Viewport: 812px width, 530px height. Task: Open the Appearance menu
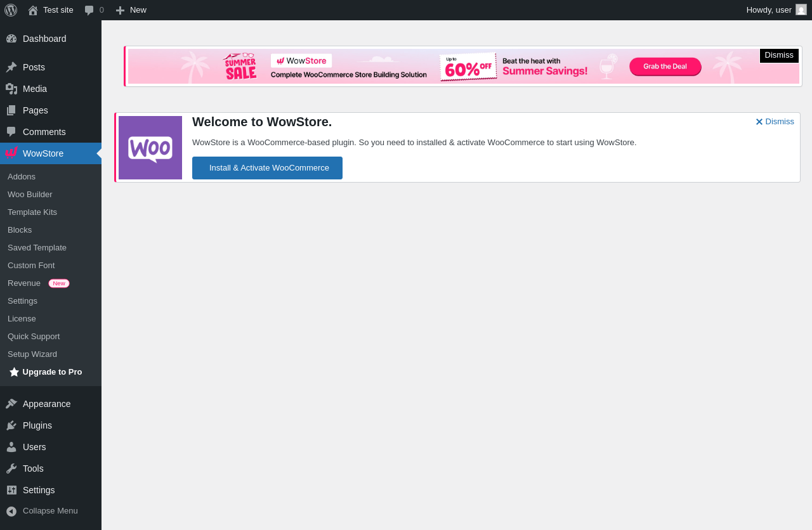point(51,404)
